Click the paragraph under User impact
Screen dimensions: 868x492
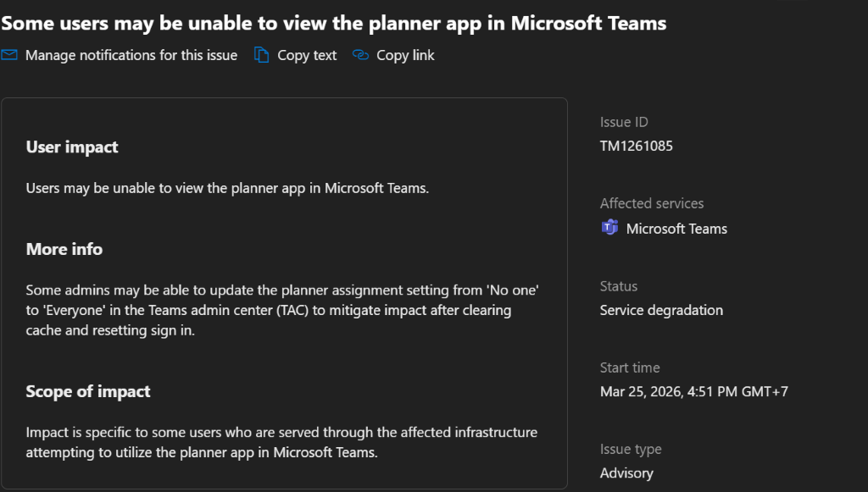click(227, 188)
